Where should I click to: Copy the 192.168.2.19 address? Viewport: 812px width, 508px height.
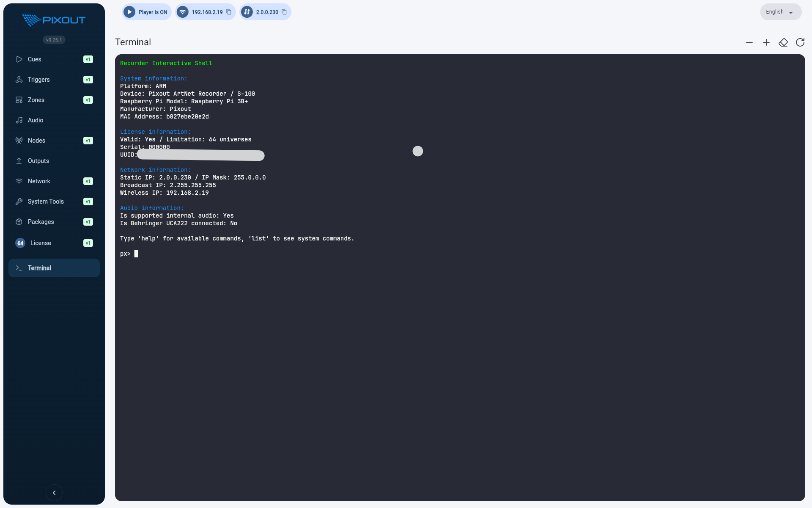click(229, 12)
